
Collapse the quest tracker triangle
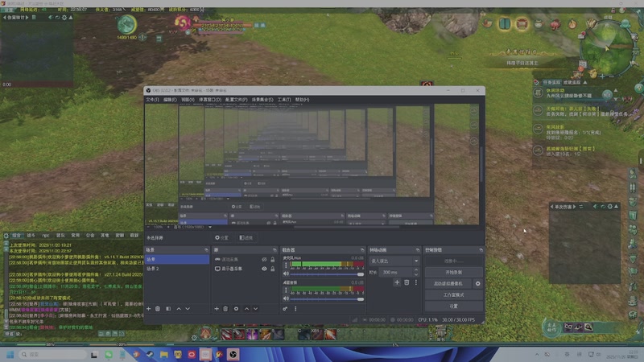tap(585, 83)
